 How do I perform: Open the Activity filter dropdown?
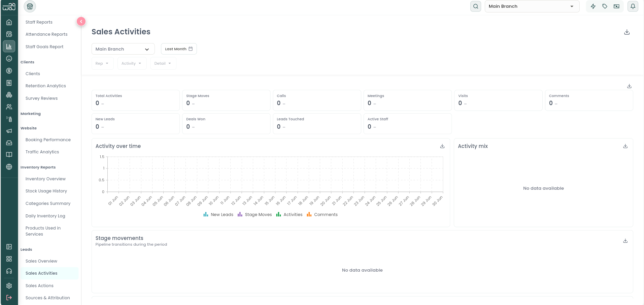tap(132, 63)
